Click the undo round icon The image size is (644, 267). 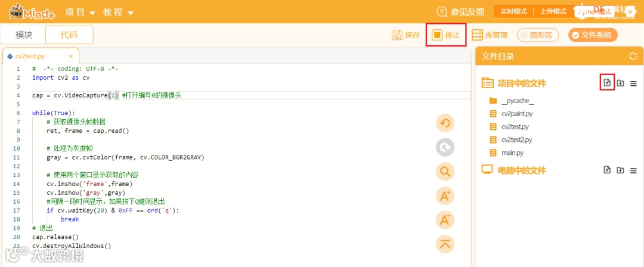coord(445,123)
